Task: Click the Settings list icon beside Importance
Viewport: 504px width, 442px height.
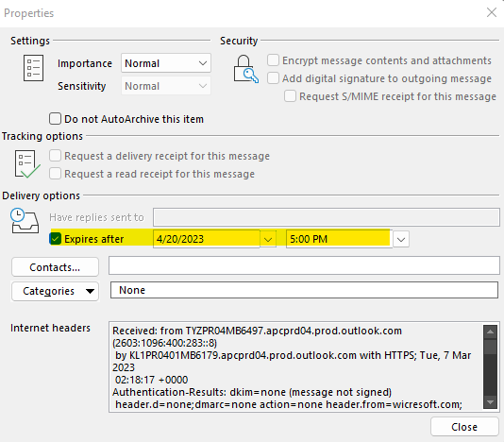Action: pos(33,68)
